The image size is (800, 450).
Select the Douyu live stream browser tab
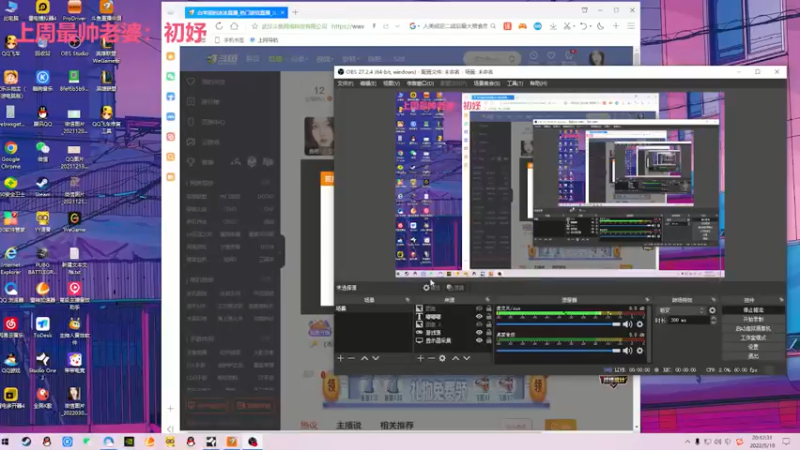click(235, 12)
